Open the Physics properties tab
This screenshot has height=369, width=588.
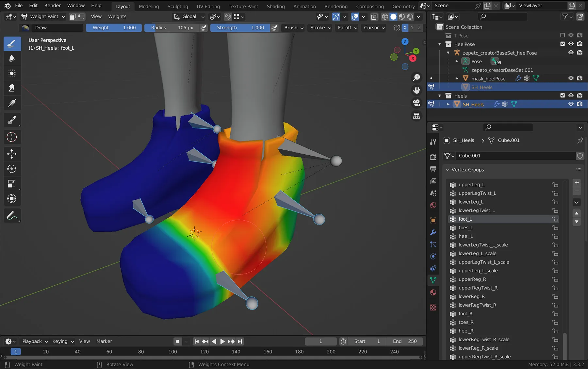[x=433, y=257]
